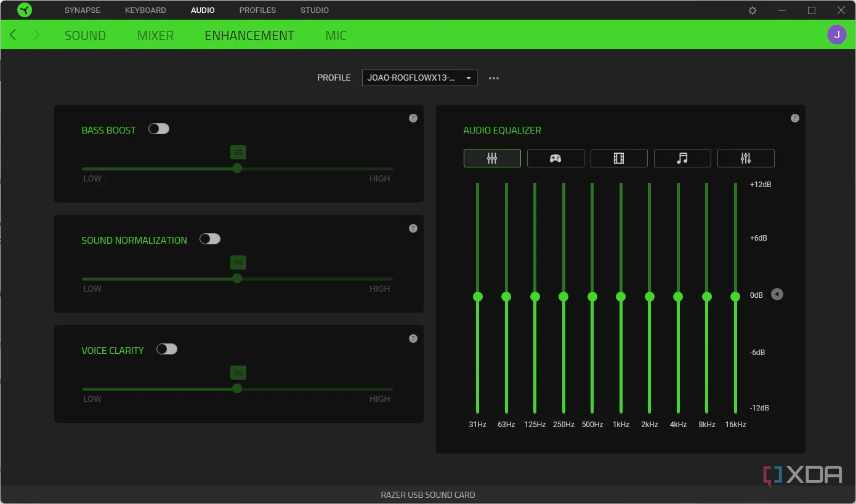Image resolution: width=856 pixels, height=504 pixels.
Task: Click the Bass Boost help question mark
Action: point(413,118)
